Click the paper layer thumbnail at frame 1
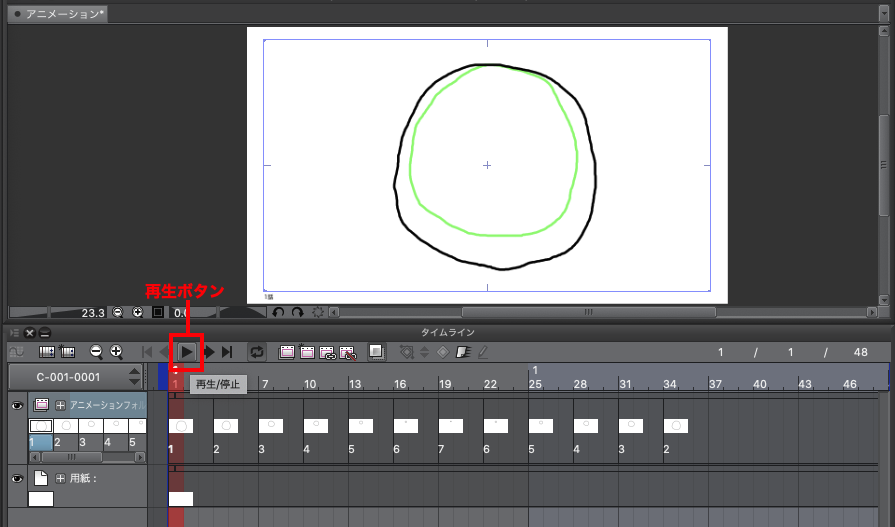The image size is (895, 527). coord(181,499)
